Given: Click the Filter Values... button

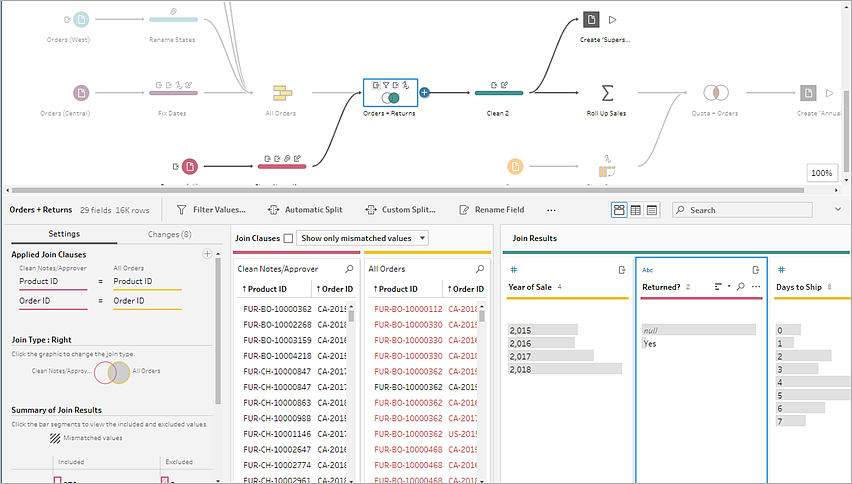Looking at the screenshot, I should point(211,210).
